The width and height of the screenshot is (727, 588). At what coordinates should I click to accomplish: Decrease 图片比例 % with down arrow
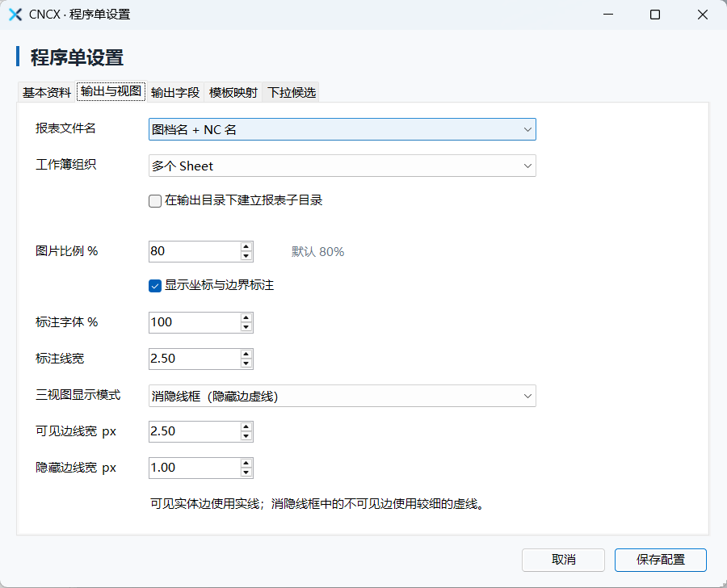(x=246, y=256)
